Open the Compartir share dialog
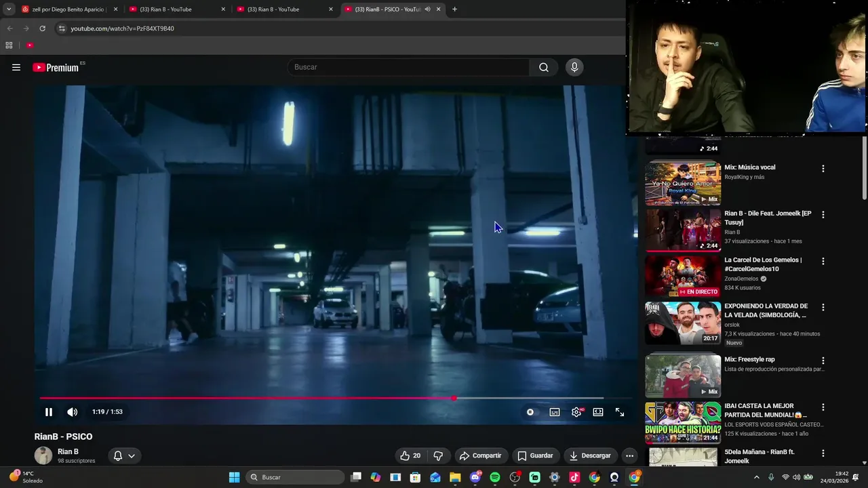This screenshot has height=488, width=868. 480,455
